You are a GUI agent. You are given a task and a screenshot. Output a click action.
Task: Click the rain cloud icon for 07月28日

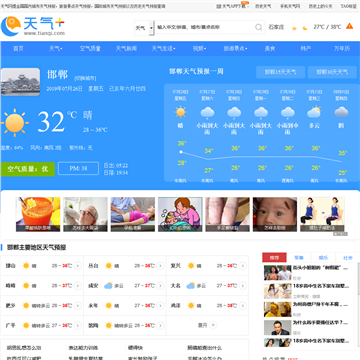tap(234, 113)
